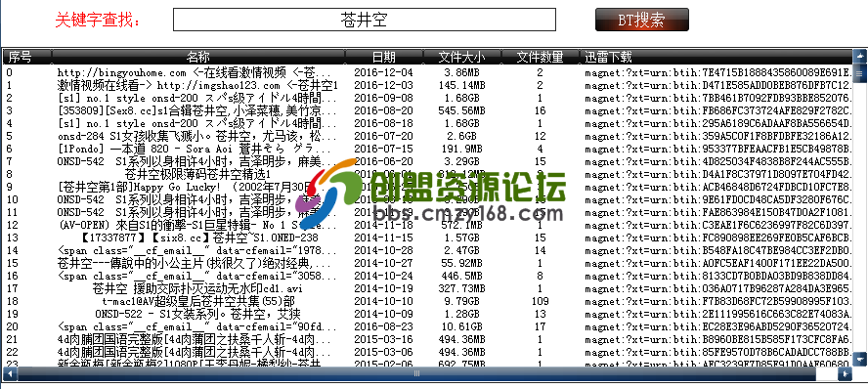Select the date cell 2016-12-04
The height and width of the screenshot is (389, 868).
(383, 72)
